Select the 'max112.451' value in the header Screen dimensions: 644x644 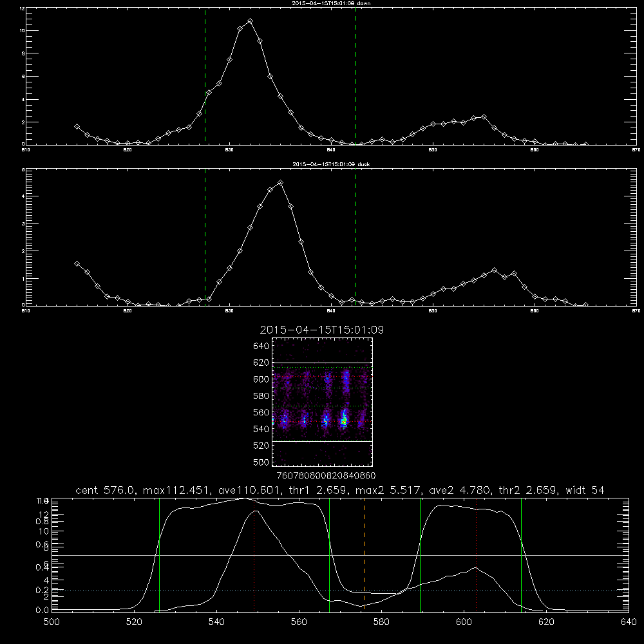(177, 490)
